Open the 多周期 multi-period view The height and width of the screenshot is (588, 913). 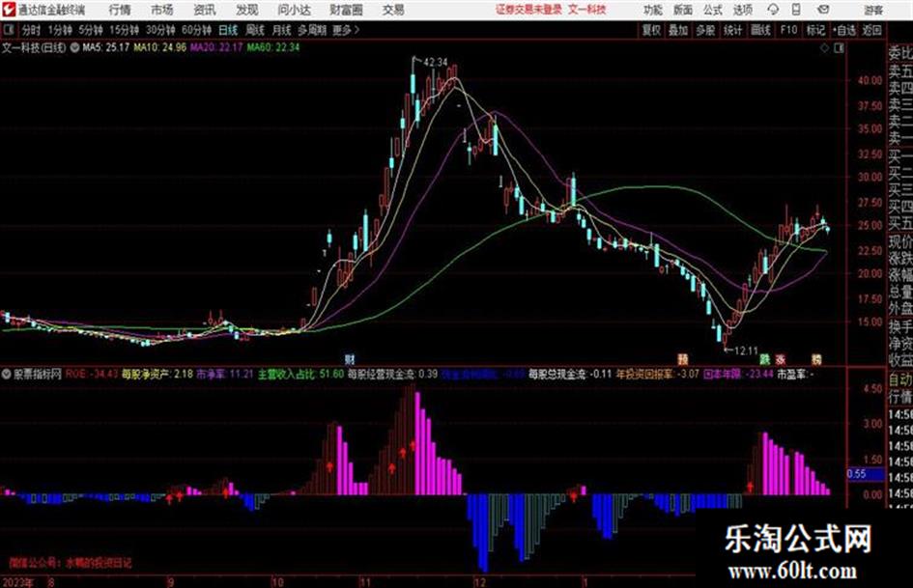click(312, 30)
